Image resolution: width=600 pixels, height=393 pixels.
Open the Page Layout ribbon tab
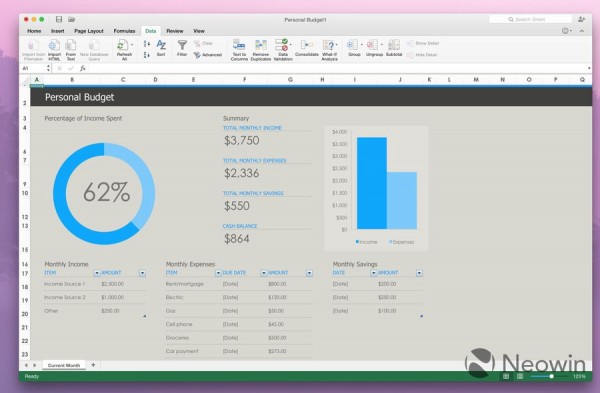click(89, 31)
